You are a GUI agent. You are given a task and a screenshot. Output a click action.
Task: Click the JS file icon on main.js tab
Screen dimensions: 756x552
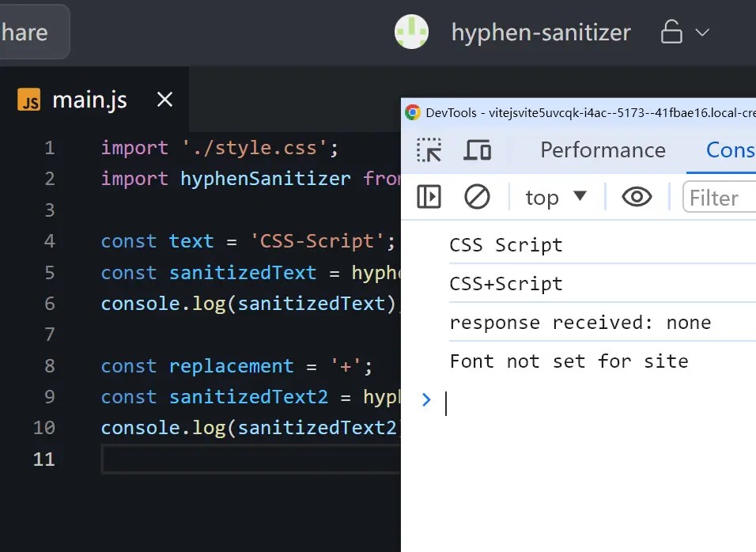(x=29, y=100)
